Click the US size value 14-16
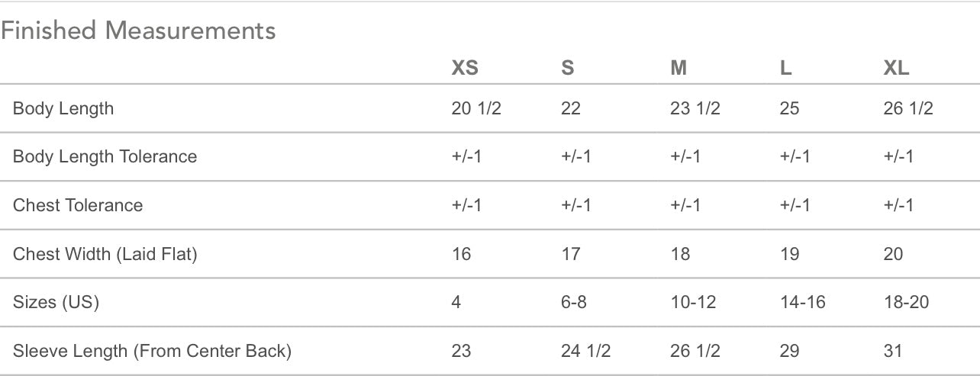Image resolution: width=980 pixels, height=376 pixels. 802,302
